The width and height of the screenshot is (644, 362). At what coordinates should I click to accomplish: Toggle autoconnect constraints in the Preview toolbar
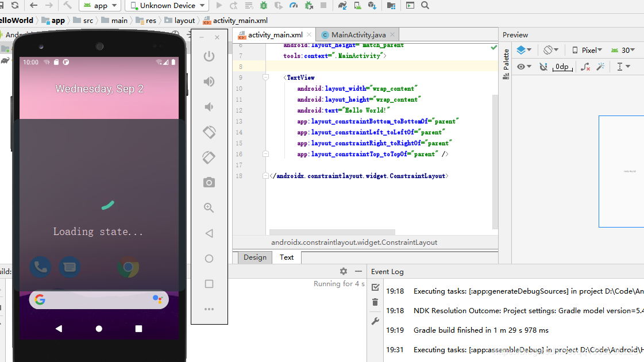pos(543,66)
